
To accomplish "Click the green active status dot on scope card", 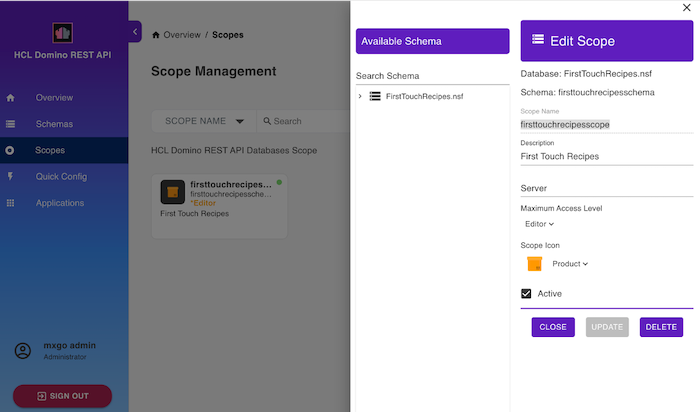I will click(x=279, y=182).
